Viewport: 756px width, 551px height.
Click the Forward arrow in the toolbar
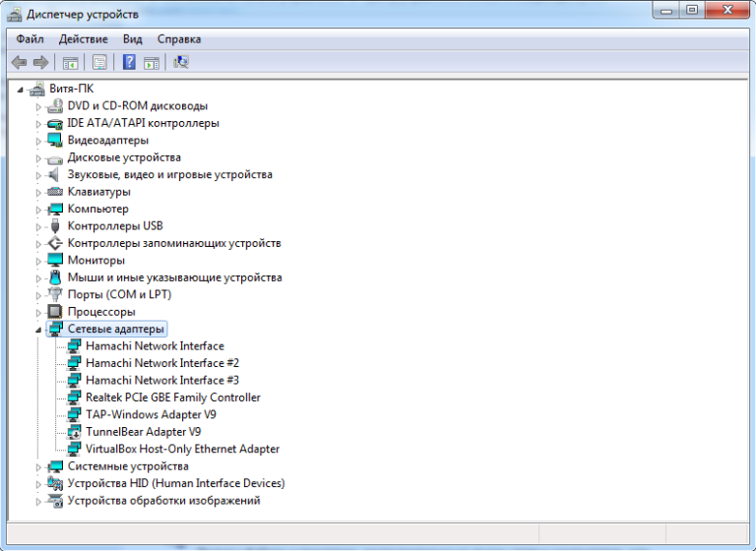[x=40, y=62]
